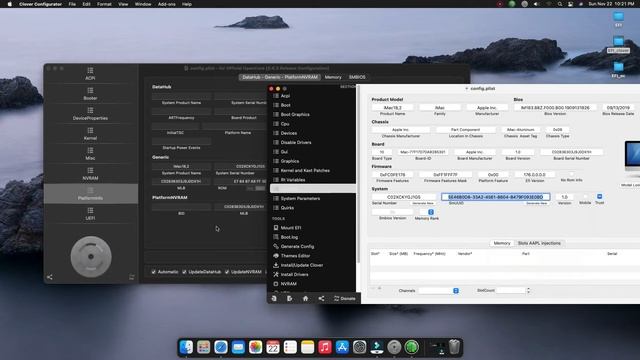Open App Store from the Dock
The height and width of the screenshot is (360, 640).
(x=342, y=347)
